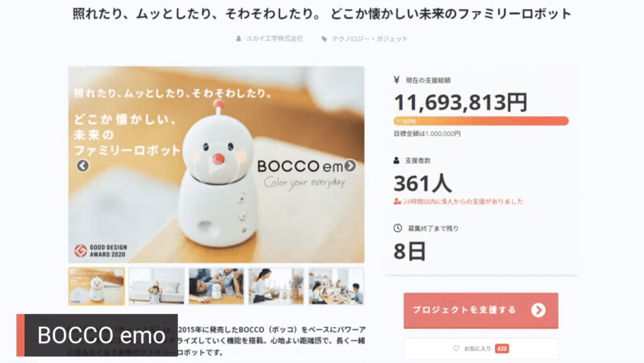The height and width of the screenshot is (363, 644).
Task: Open the ユカイ工学株式会社 creator link
Action: click(274, 39)
